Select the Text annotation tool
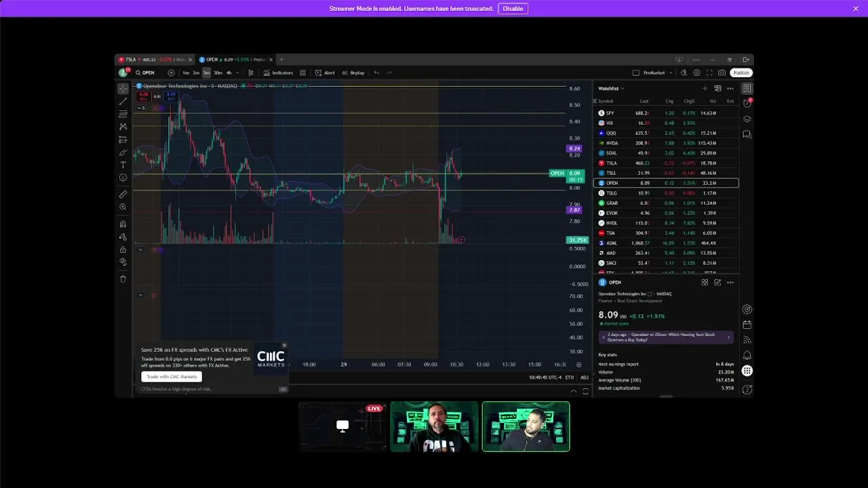Screen dimensions: 868x488 [123, 165]
